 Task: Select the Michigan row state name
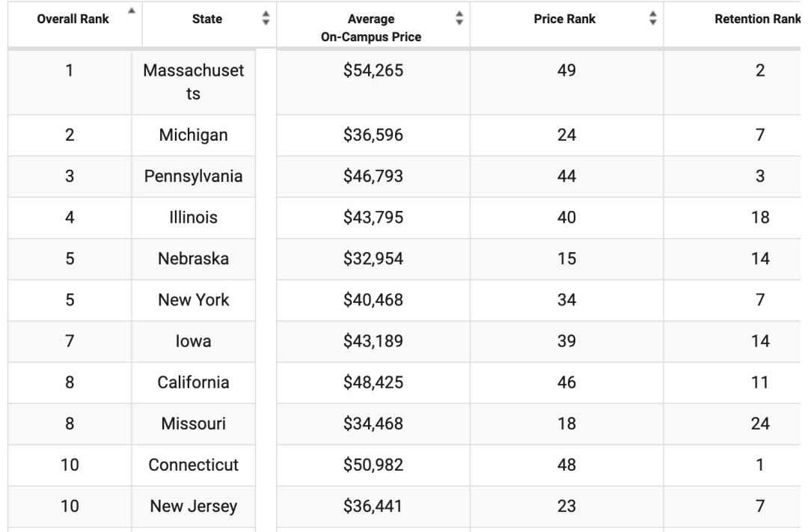[193, 135]
